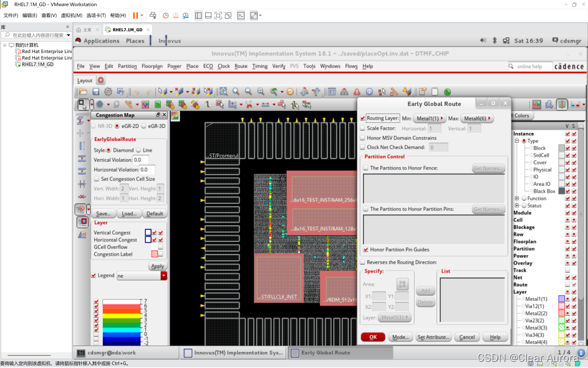Open the Max Metal6(6) layer dropdown

coord(476,118)
